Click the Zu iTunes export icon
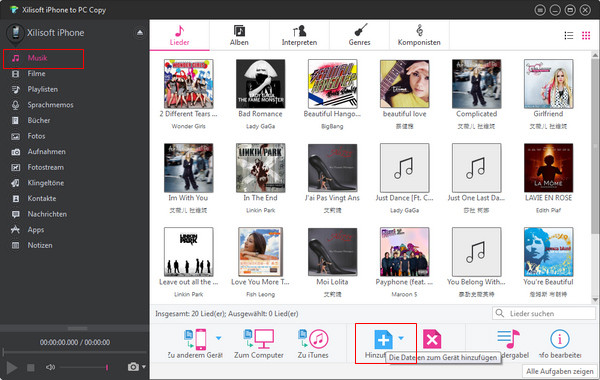 pos(313,339)
